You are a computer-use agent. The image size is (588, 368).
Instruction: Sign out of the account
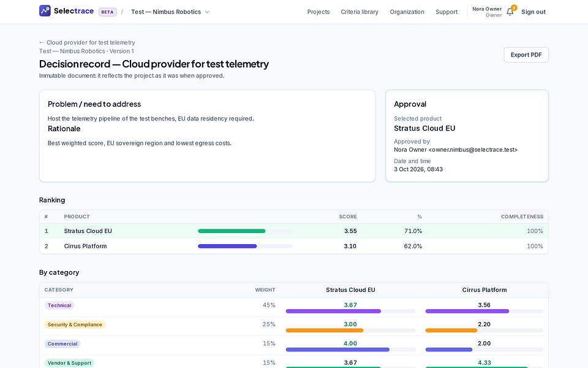(533, 12)
